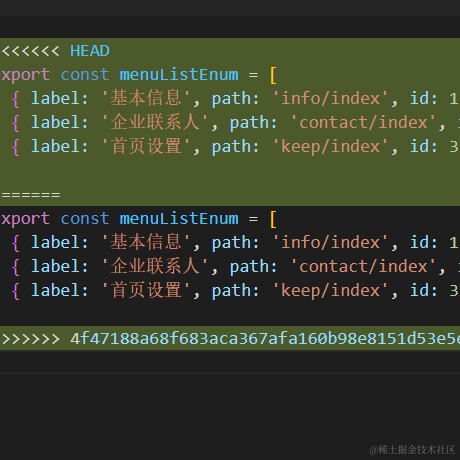Click '首页设置' label in the HEAD block
460x460 pixels.
146,146
